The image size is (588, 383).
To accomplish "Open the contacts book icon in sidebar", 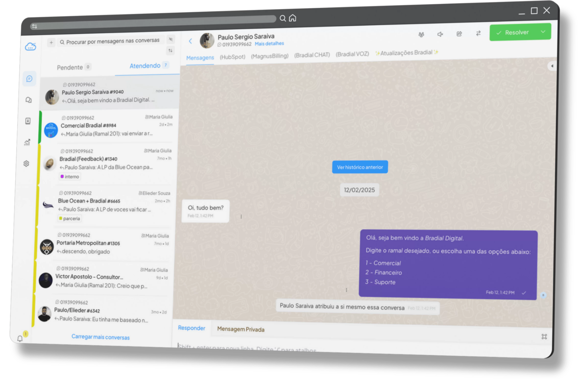I will pos(28,121).
